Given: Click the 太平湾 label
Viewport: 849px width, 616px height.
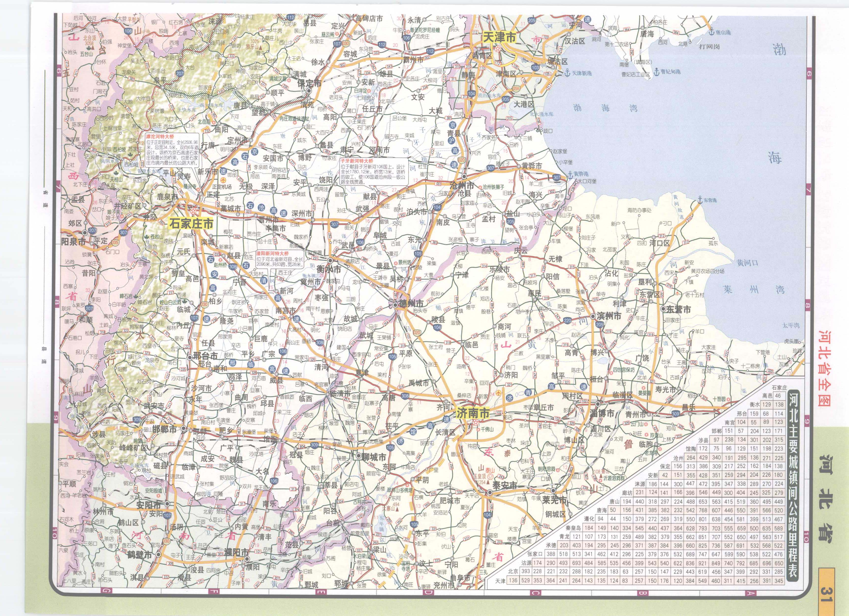Looking at the screenshot, I should [791, 325].
